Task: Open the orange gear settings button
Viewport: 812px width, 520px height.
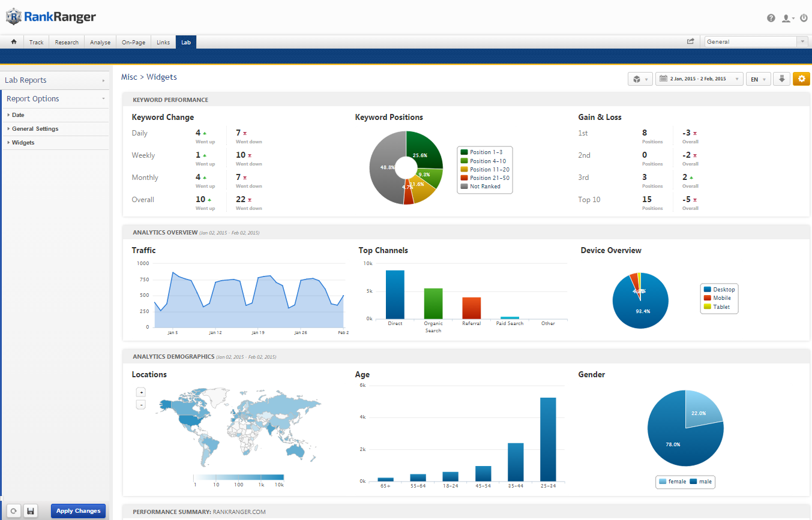Action: click(x=801, y=79)
